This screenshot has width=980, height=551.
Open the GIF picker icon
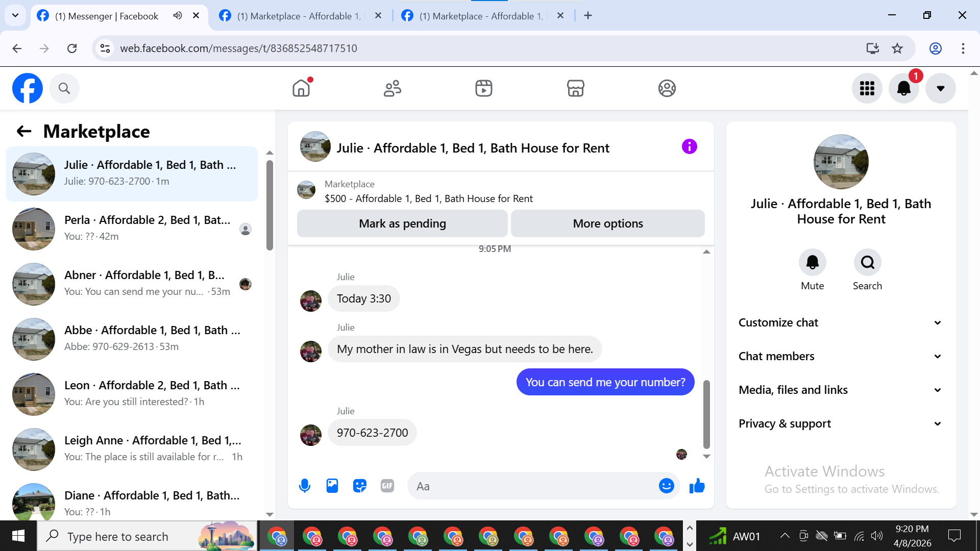[x=387, y=486]
